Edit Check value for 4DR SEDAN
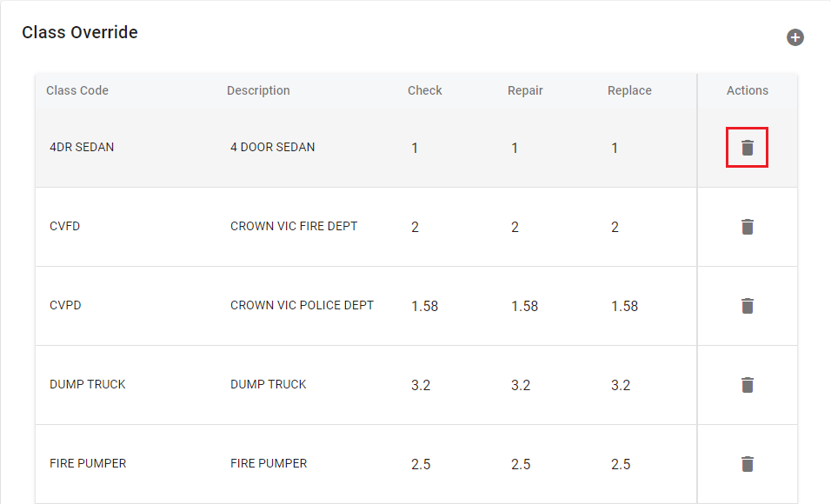831x504 pixels. [x=415, y=148]
